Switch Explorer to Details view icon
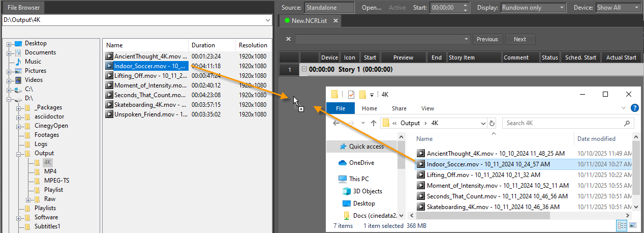The width and height of the screenshot is (644, 233). tap(622, 225)
